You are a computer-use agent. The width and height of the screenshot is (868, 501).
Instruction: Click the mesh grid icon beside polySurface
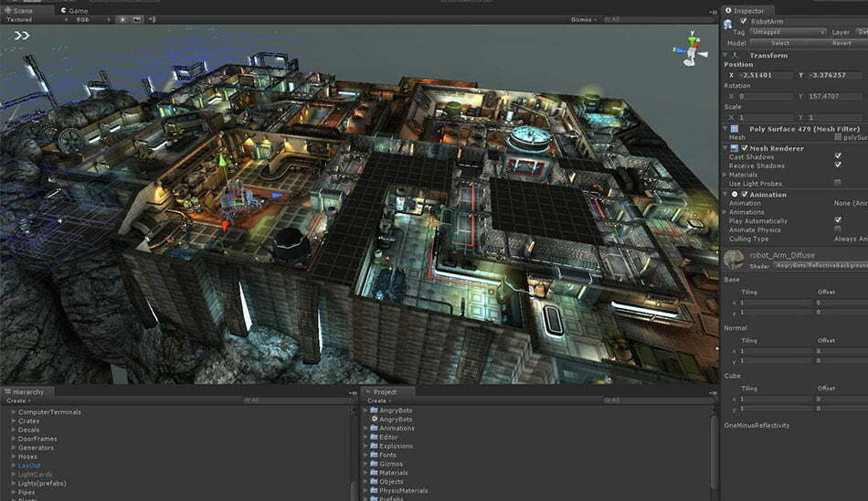[838, 137]
